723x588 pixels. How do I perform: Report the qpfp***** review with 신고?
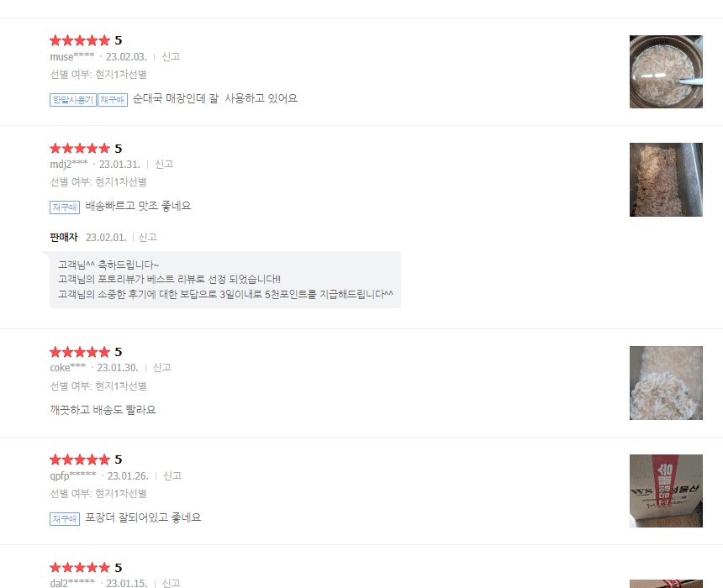click(172, 475)
